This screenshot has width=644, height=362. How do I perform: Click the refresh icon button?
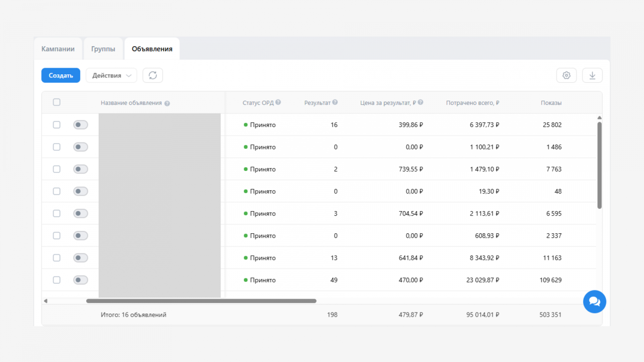tap(153, 75)
